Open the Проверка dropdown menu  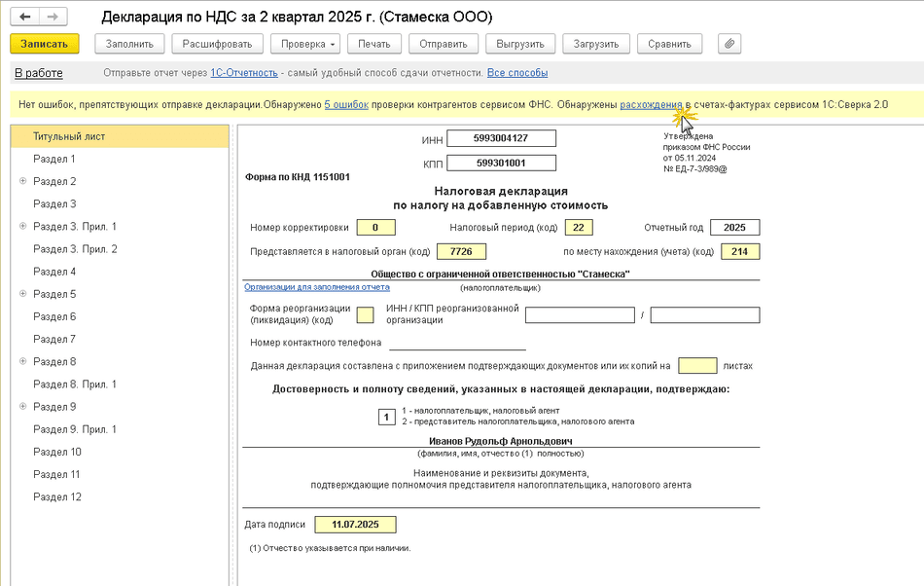tap(306, 44)
